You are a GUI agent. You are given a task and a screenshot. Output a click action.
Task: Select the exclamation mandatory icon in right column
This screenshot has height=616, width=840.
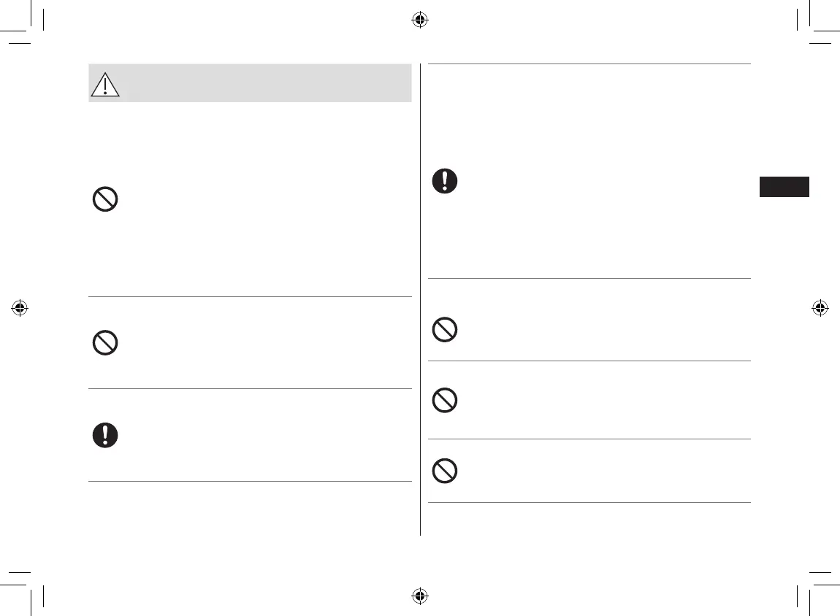[x=444, y=180]
